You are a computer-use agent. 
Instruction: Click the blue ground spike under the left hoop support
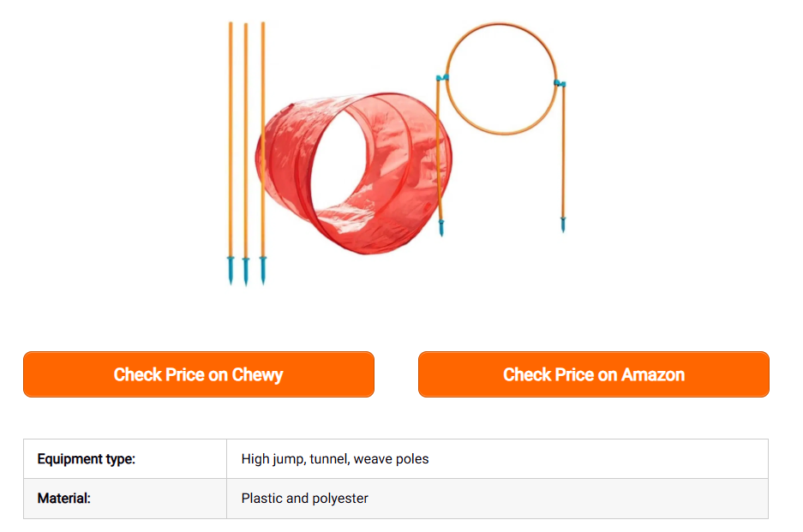coord(441,229)
